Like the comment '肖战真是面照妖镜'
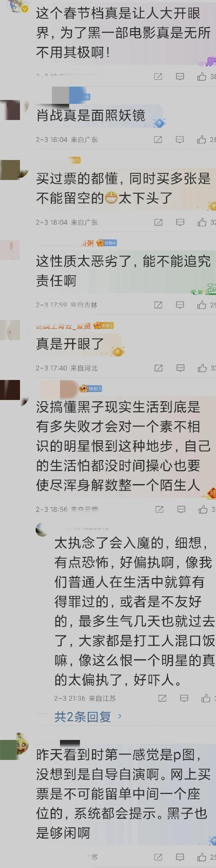This screenshot has width=216, height=868. tap(201, 139)
